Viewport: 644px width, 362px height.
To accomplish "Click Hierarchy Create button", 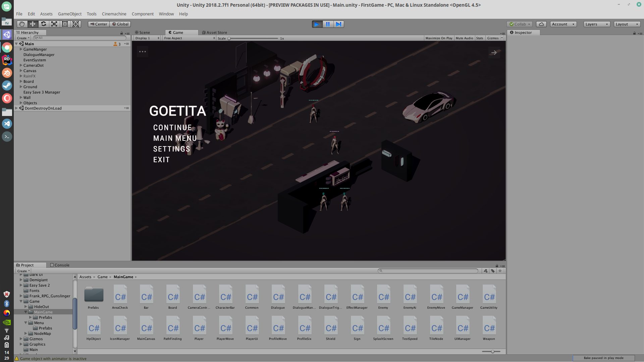I will [23, 38].
